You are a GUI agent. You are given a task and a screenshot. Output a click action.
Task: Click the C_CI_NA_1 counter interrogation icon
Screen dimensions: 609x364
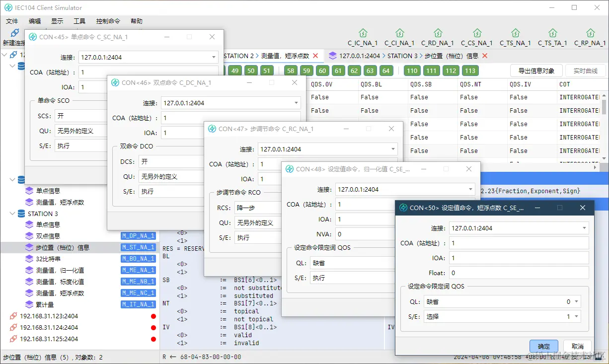[x=399, y=33]
